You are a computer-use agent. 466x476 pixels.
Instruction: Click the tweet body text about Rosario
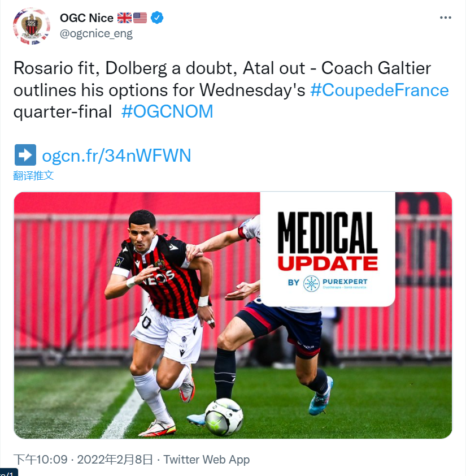pyautogui.click(x=231, y=90)
